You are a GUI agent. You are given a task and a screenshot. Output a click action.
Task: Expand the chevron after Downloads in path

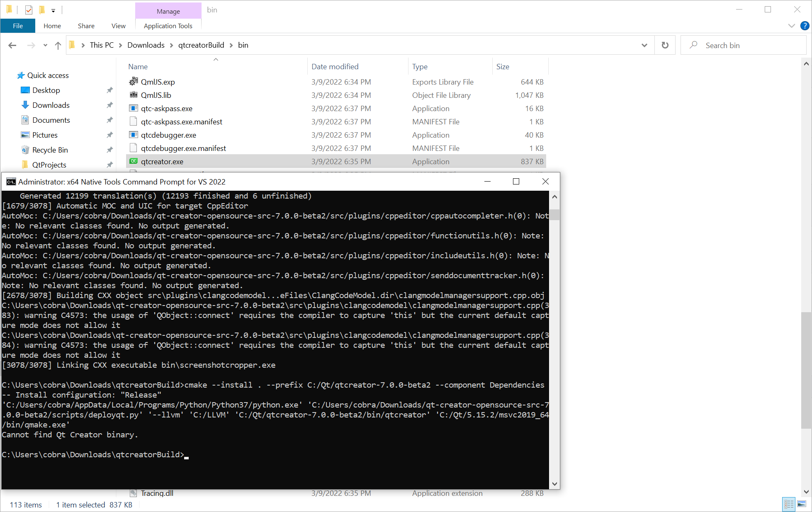click(171, 45)
